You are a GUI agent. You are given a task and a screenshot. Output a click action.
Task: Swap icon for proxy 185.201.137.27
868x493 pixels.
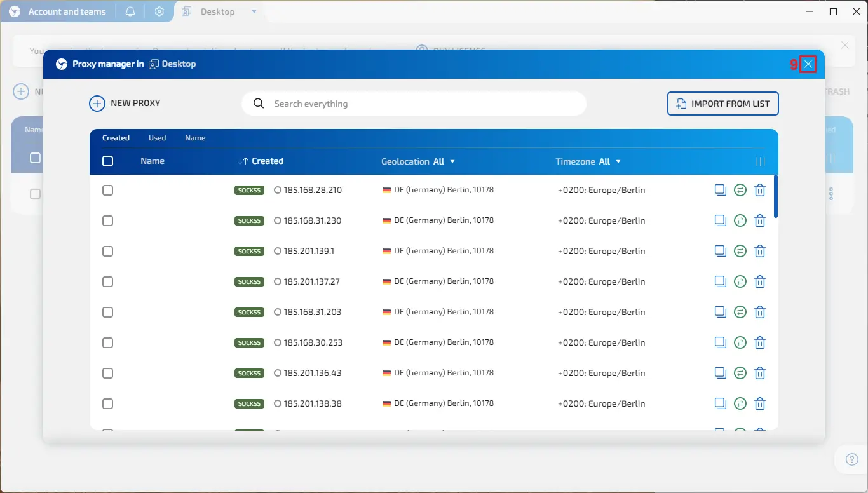point(740,281)
